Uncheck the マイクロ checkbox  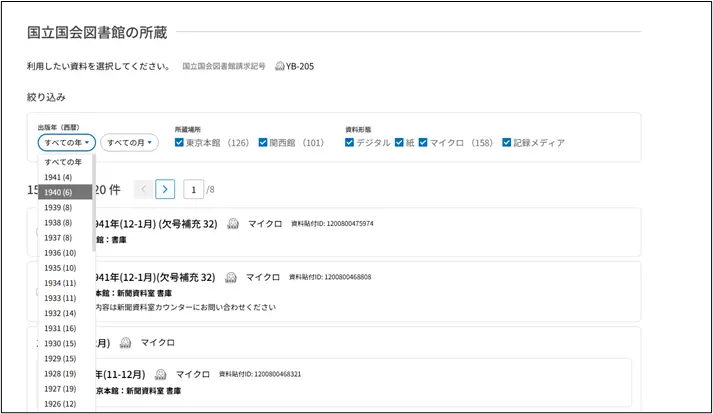click(x=423, y=143)
